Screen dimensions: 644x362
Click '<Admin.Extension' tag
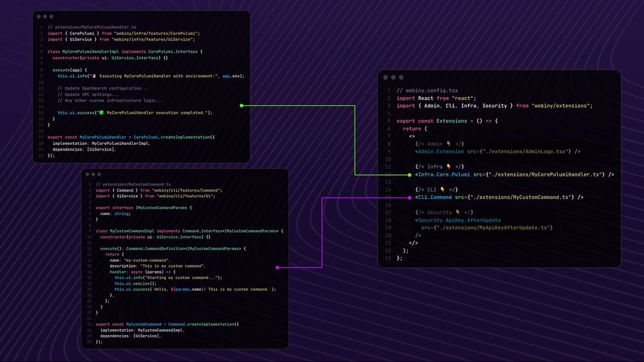tap(440, 152)
